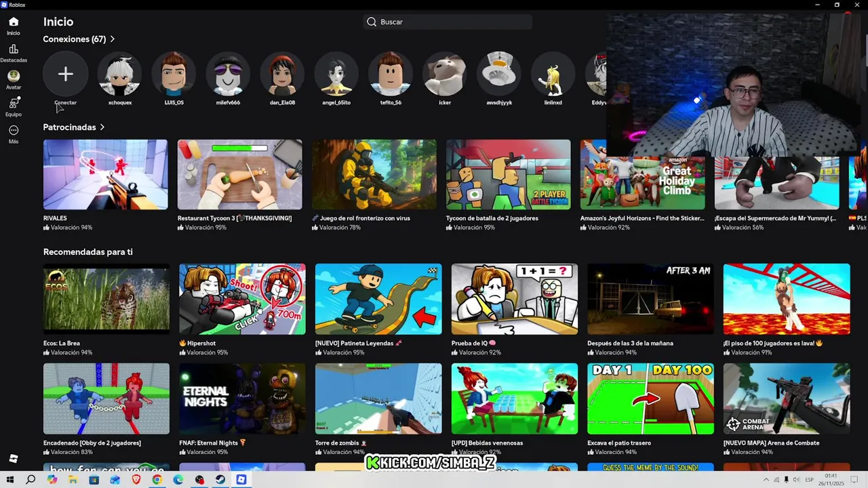Open icker friend avatar
This screenshot has height=488, width=868.
445,74
